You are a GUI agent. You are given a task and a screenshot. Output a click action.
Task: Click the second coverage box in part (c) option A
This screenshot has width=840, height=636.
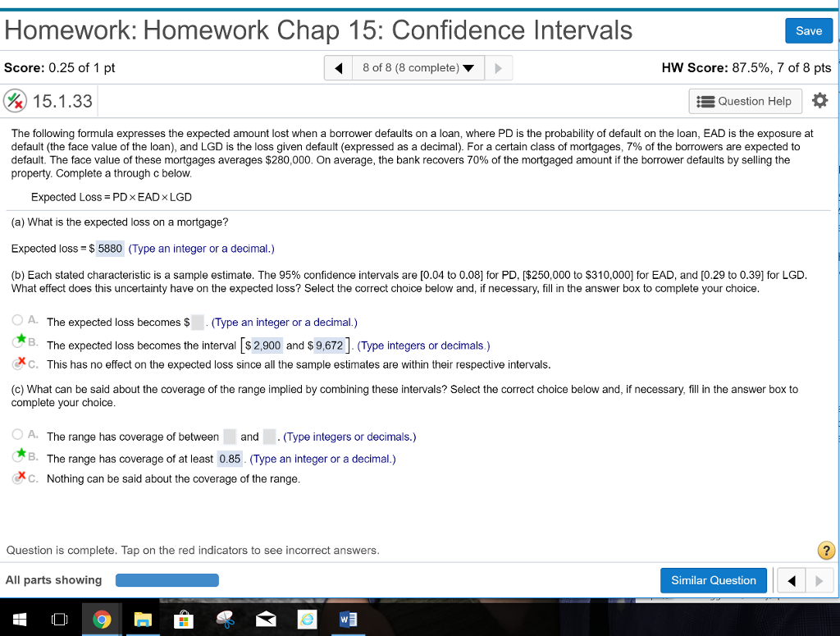[x=269, y=437]
